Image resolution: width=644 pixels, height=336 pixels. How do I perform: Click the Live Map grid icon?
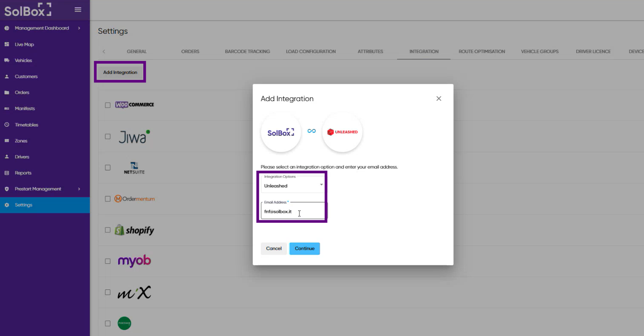click(7, 44)
